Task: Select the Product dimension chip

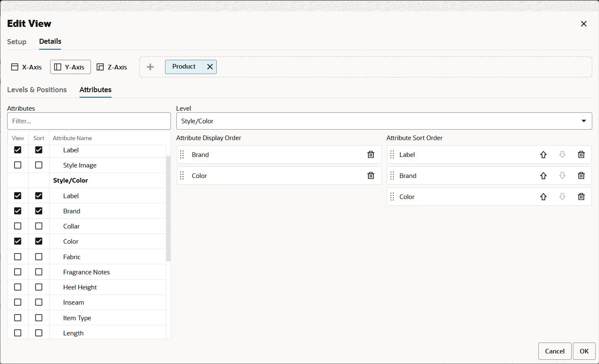Action: click(x=184, y=66)
